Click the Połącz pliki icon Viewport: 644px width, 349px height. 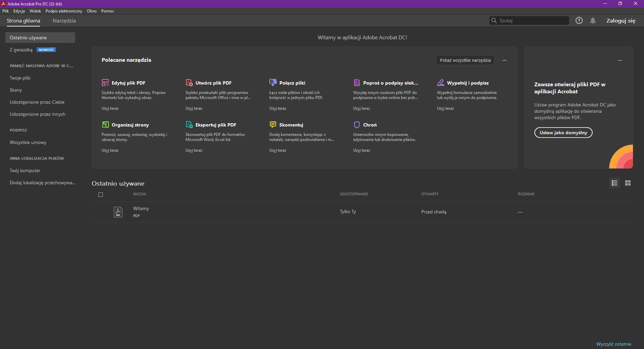[273, 83]
